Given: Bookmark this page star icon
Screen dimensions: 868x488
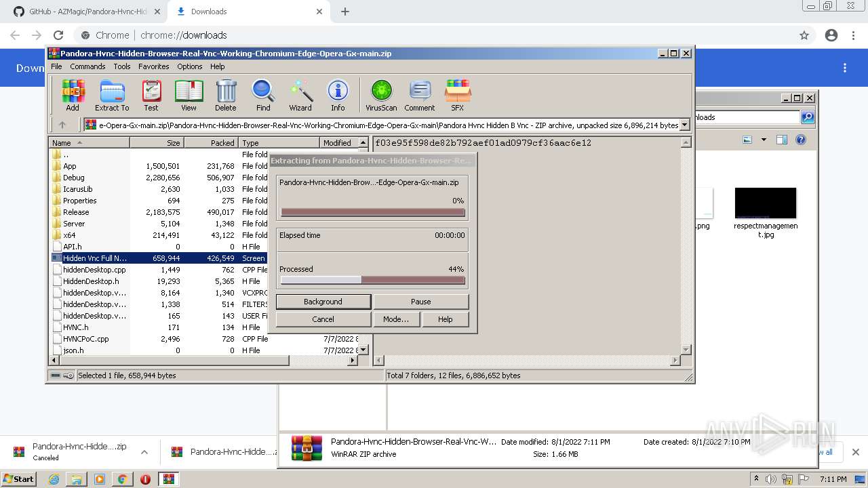Looking at the screenshot, I should [x=804, y=35].
